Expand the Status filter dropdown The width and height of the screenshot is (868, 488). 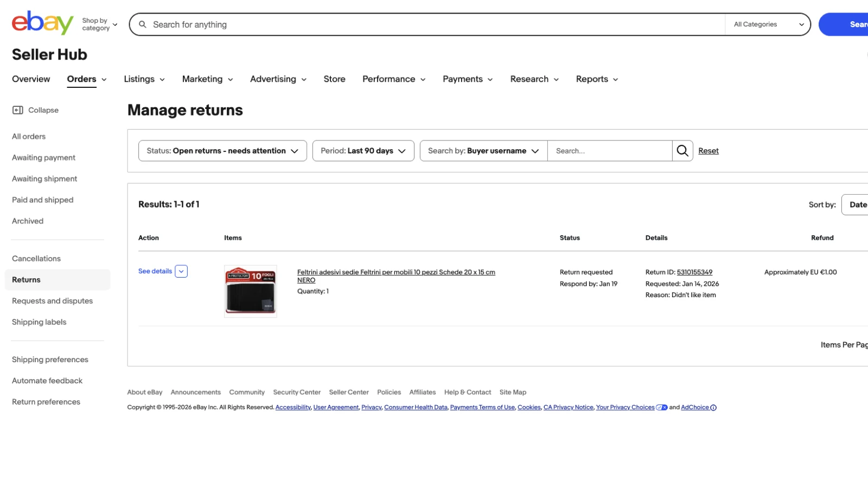(222, 151)
